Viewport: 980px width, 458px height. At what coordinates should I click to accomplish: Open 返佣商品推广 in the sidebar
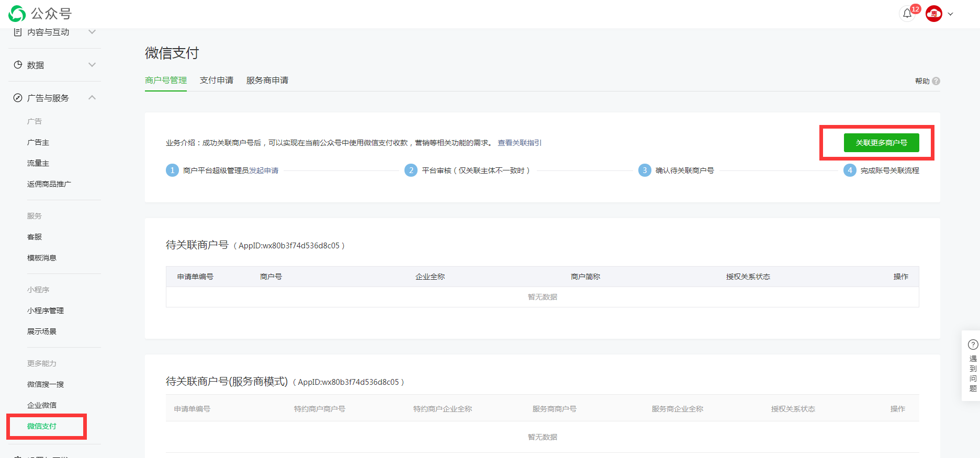tap(49, 184)
